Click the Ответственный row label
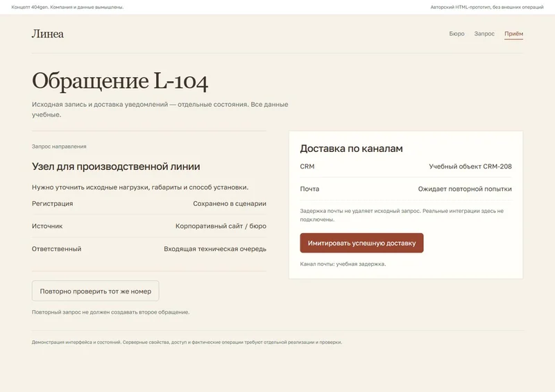 coord(57,249)
